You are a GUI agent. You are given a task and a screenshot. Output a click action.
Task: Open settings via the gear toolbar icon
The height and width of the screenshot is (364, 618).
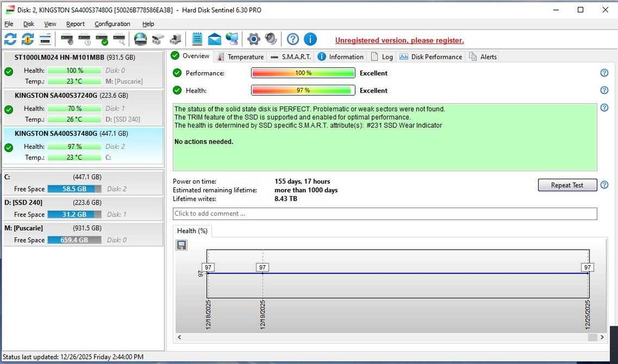point(253,40)
